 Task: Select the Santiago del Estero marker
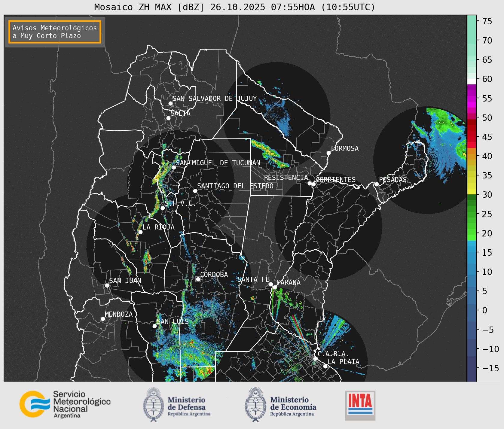click(x=195, y=191)
